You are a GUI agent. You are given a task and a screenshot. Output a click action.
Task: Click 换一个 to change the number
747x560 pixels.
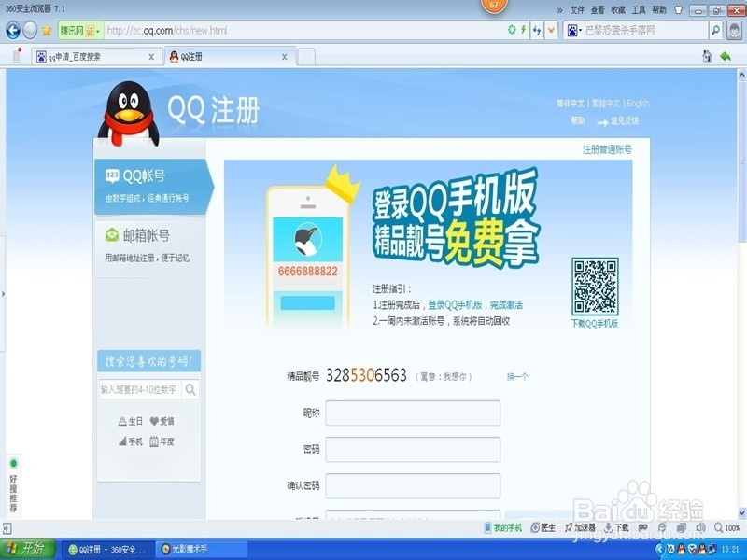[517, 377]
